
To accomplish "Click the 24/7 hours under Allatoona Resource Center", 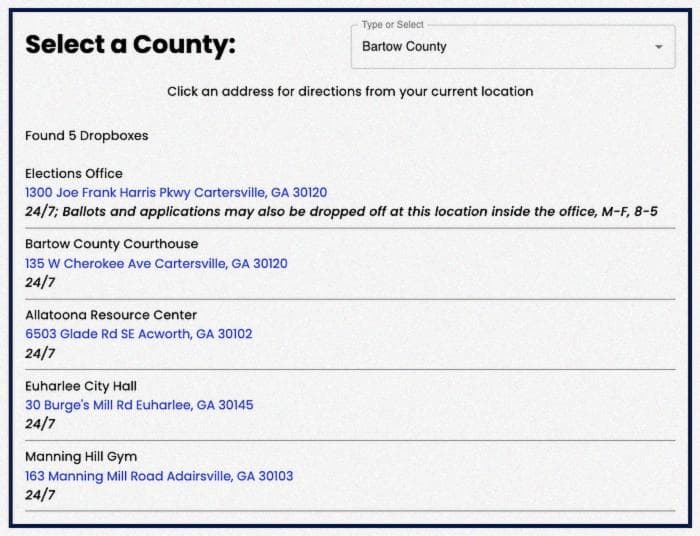I will [40, 353].
